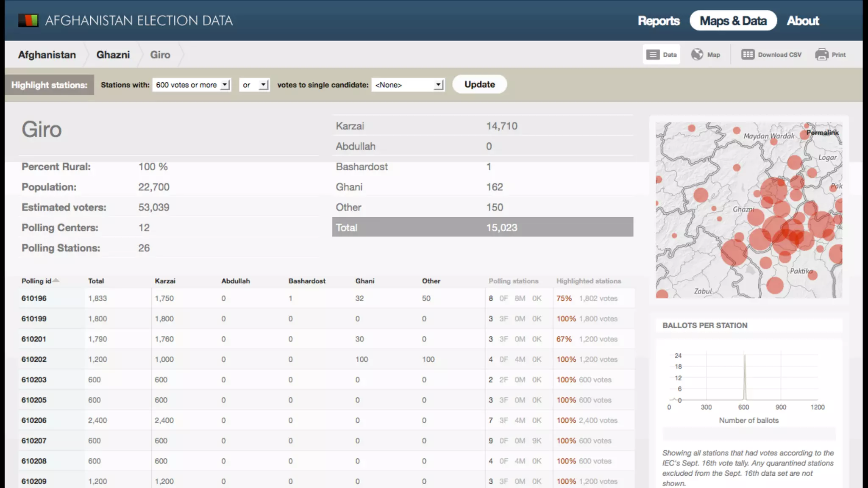Image resolution: width=868 pixels, height=488 pixels.
Task: Click the 2,400 total for 610206
Action: tap(97, 420)
